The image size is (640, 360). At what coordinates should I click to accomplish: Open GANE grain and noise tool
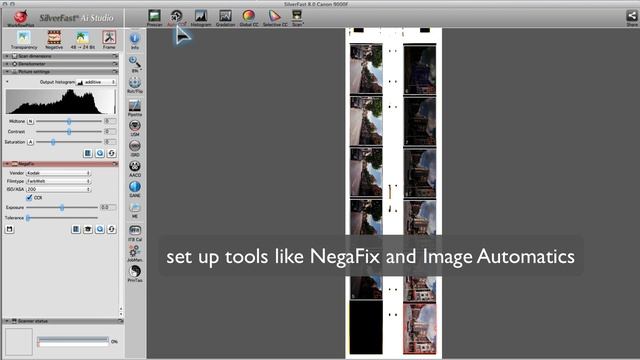click(x=135, y=189)
